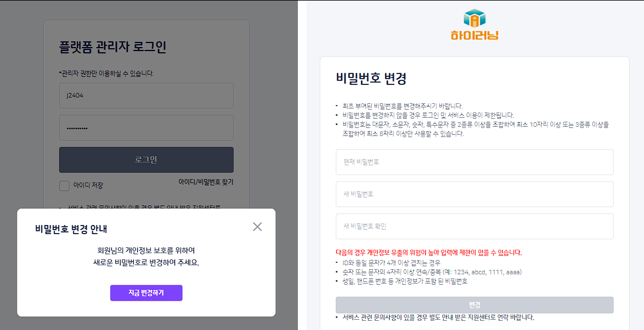Open the 아이디/비밀번호 찾기 link
This screenshot has width=644, height=330.
click(x=205, y=182)
